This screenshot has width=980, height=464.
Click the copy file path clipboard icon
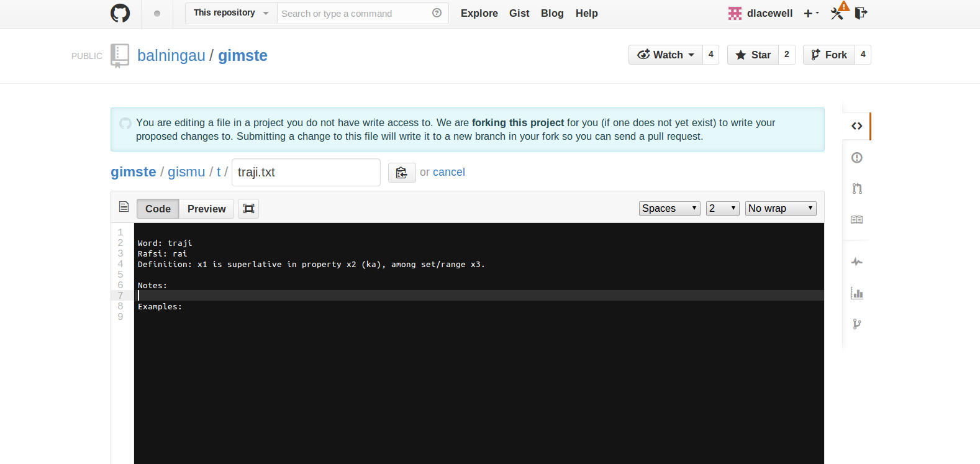point(402,173)
